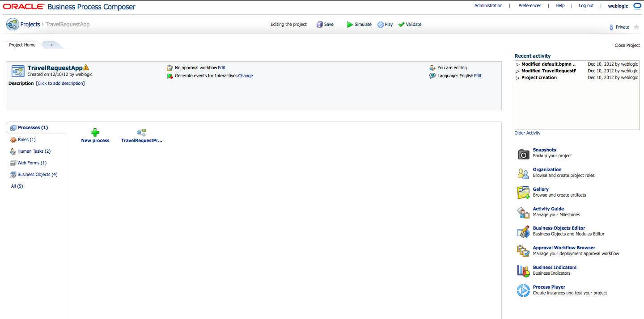Click the weblogic username text
The image size is (644, 319).
coord(618,6)
